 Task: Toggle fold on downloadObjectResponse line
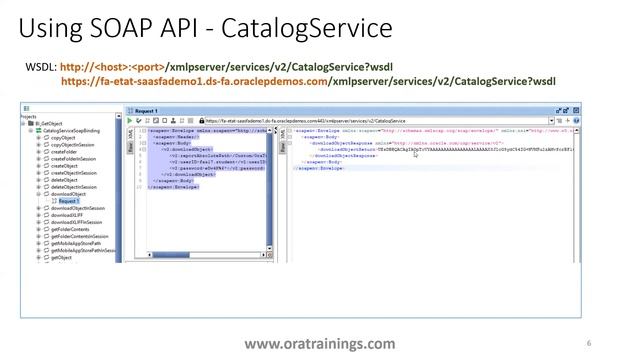(x=289, y=143)
